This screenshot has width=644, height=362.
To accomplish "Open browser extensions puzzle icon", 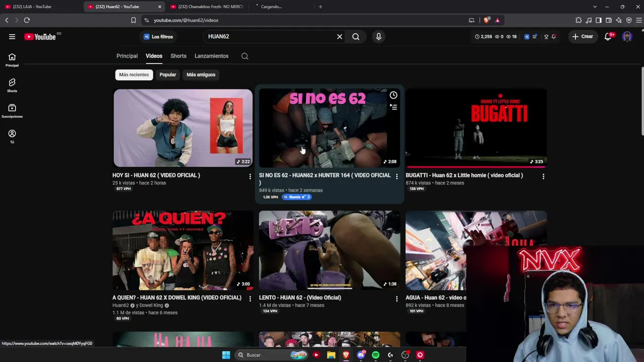I will pyautogui.click(x=579, y=20).
